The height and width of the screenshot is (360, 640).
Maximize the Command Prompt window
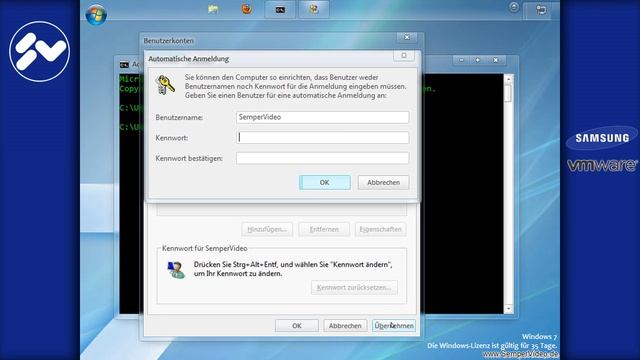(478, 60)
